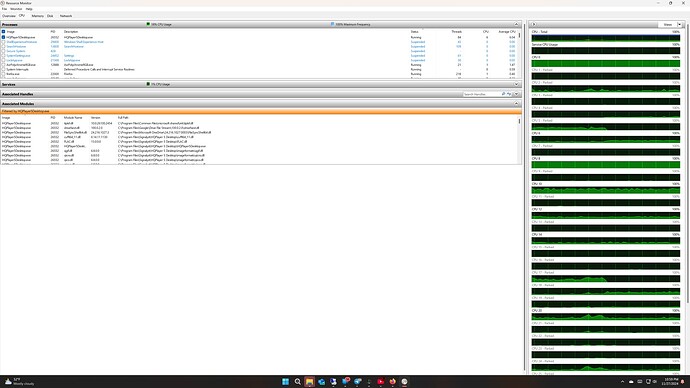Viewport: 690px width, 388px height.
Task: Check the firefox.exe process checkbox
Action: pos(4,74)
